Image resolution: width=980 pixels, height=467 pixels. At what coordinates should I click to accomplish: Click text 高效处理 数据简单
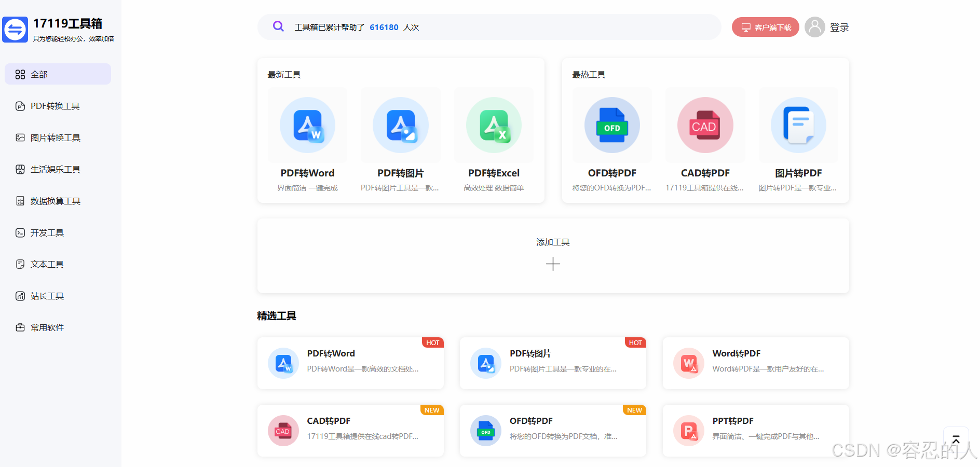tap(494, 188)
